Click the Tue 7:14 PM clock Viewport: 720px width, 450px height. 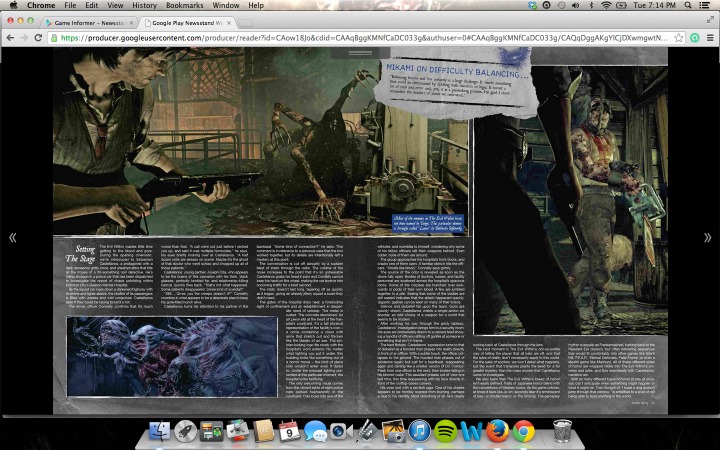[x=654, y=5]
